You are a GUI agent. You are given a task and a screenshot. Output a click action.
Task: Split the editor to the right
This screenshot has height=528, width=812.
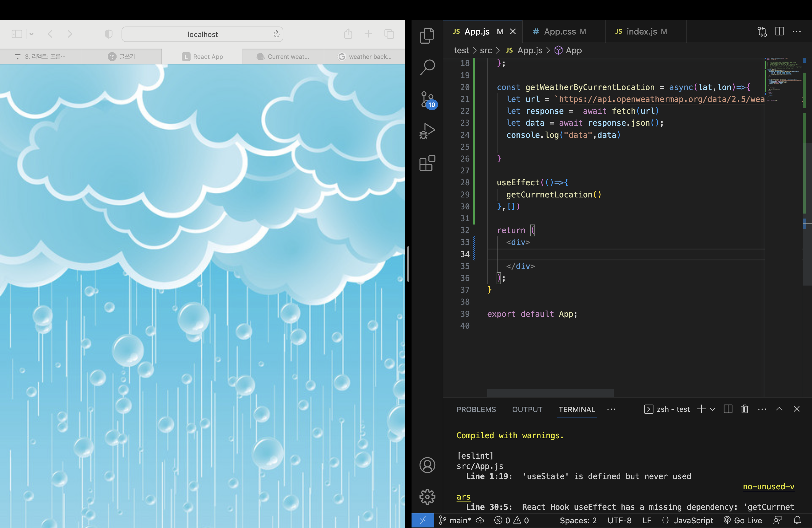click(x=780, y=31)
